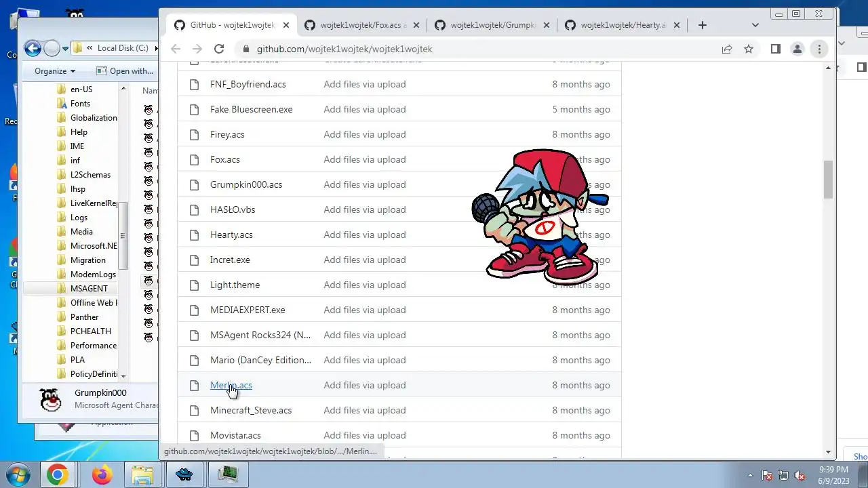Viewport: 868px width, 488px height.
Task: Click Grumpkin000 preview icon in details pane
Action: 51,400
